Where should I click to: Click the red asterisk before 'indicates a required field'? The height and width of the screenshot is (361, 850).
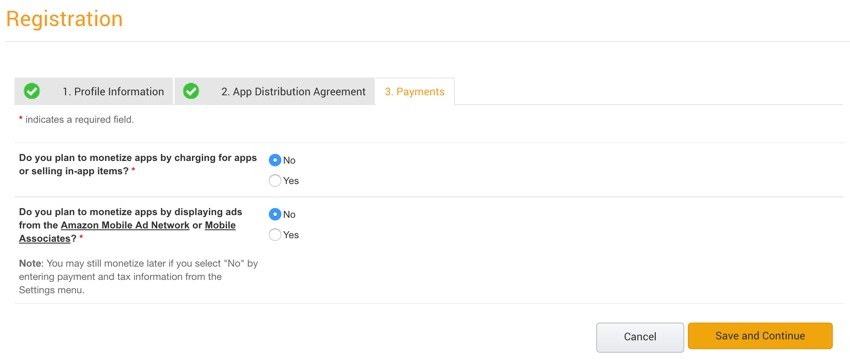[x=21, y=119]
